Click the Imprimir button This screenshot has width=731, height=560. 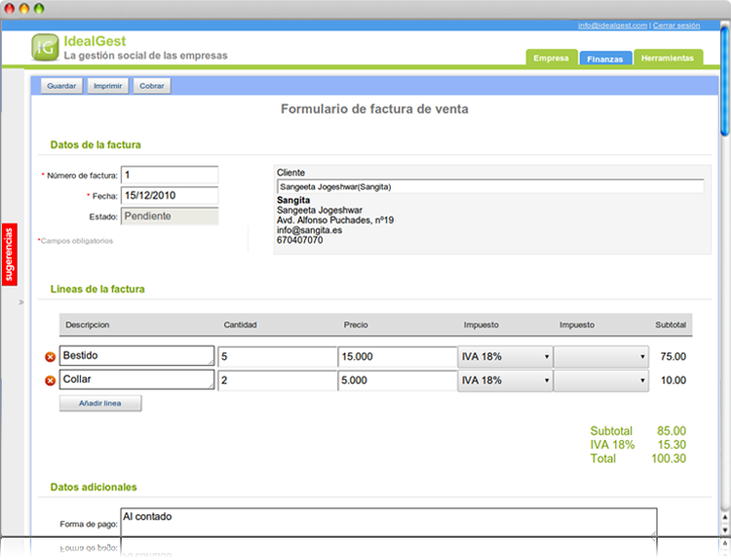(x=107, y=86)
